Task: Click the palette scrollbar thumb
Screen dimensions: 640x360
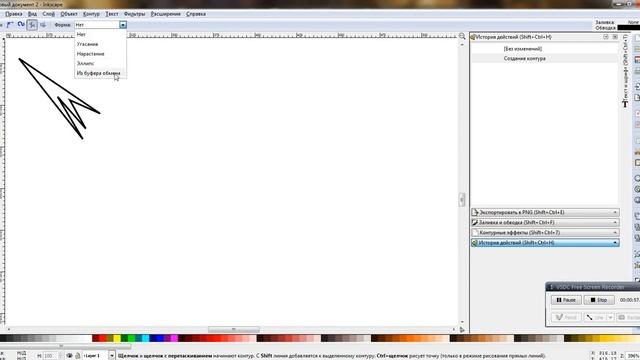Action: coord(65,346)
